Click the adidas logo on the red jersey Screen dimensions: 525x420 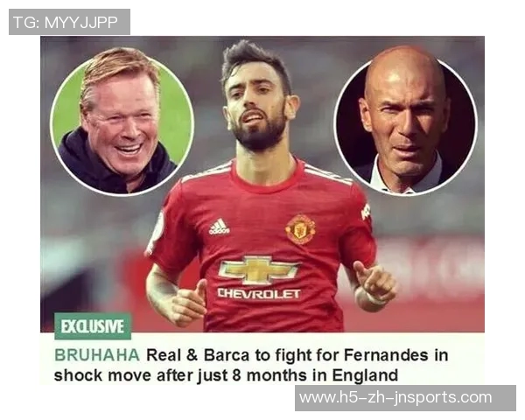[220, 227]
